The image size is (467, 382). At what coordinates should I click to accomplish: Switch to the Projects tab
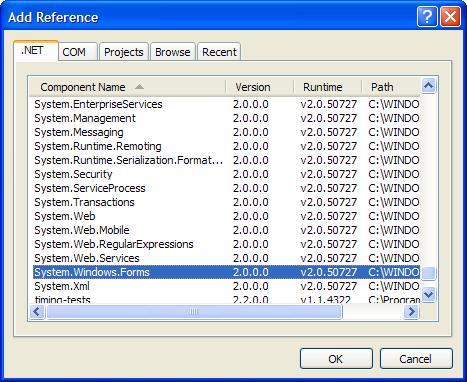point(124,52)
